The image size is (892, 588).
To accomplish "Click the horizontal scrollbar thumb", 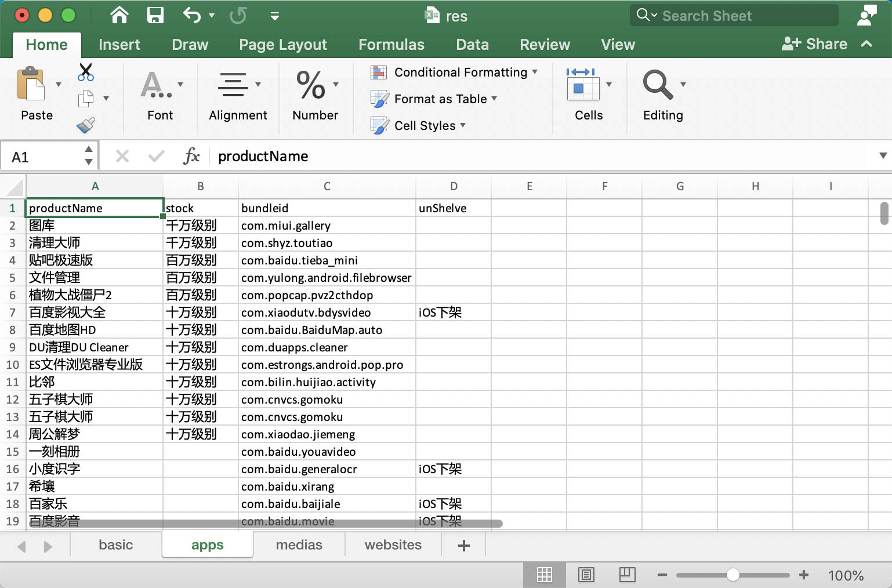I will pos(266,524).
